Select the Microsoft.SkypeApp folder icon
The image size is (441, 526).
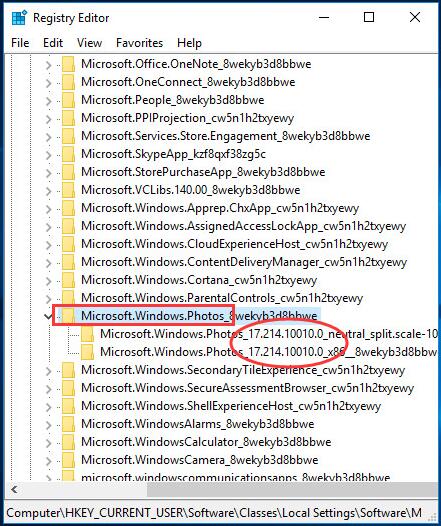68,154
